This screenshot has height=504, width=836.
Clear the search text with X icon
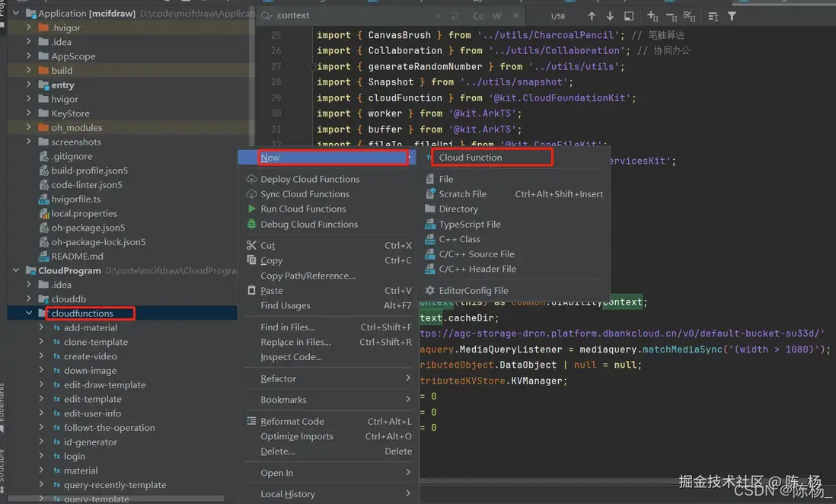[438, 16]
